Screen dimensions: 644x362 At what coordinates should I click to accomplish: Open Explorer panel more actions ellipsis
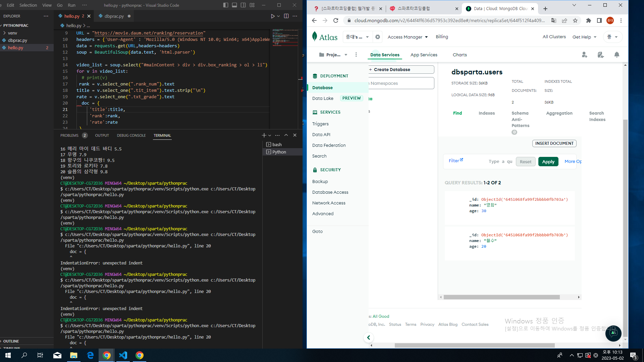(x=46, y=16)
